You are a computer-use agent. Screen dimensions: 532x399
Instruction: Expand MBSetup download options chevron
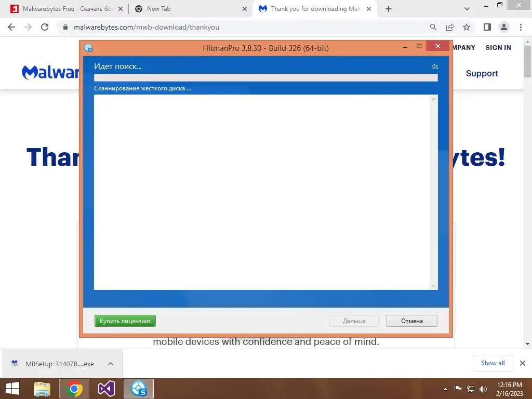(x=110, y=364)
